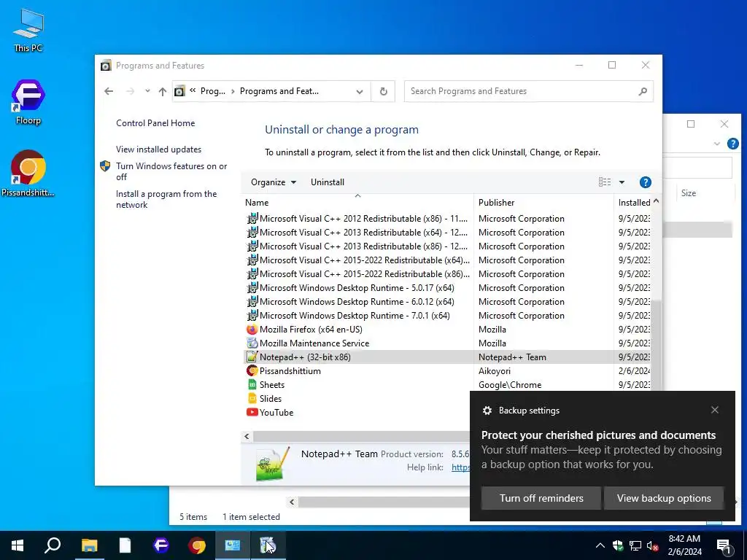
Task: Open the recent locations dropdown arrow
Action: pos(147,91)
